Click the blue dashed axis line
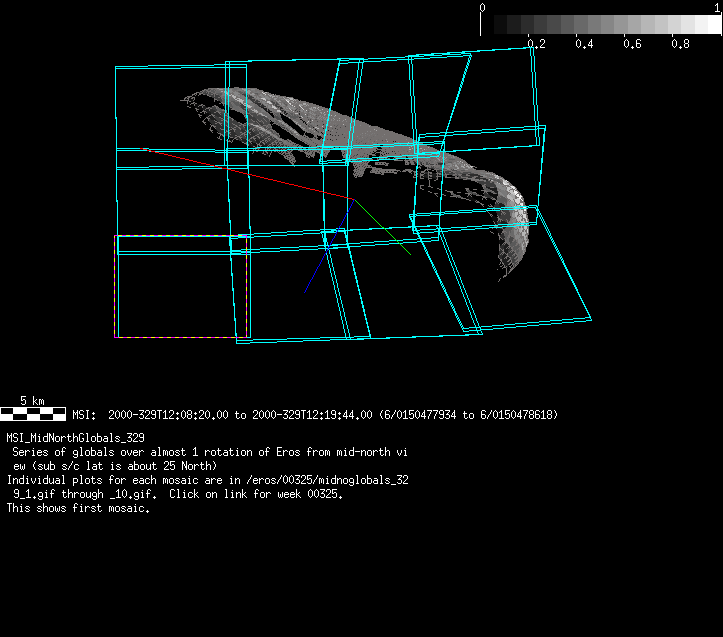The image size is (723, 637). tap(322, 262)
